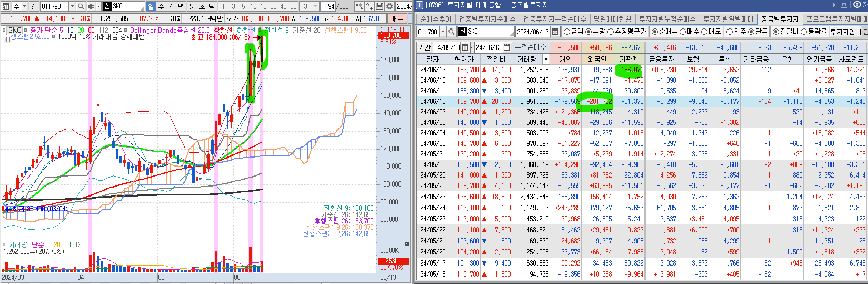Click the 2,951,605 volume cell
This screenshot has width=868, height=284.
[531, 101]
